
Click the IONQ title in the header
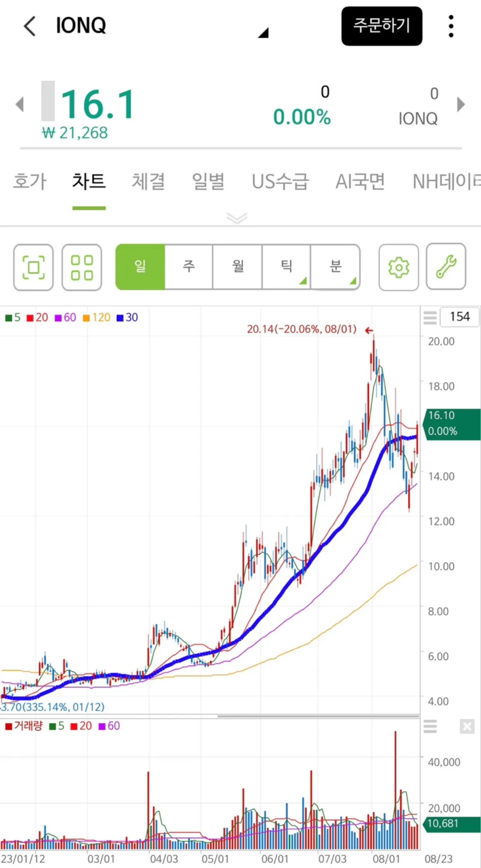click(81, 26)
